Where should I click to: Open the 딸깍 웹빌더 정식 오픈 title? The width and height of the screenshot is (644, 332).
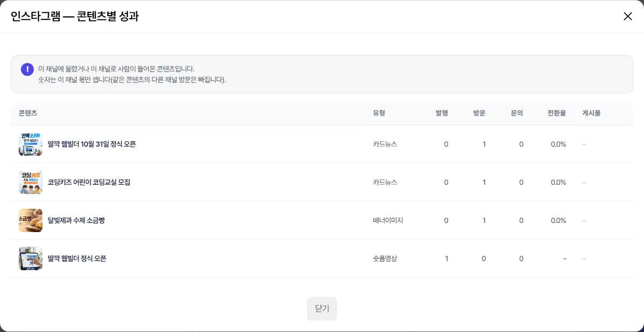coord(77,258)
